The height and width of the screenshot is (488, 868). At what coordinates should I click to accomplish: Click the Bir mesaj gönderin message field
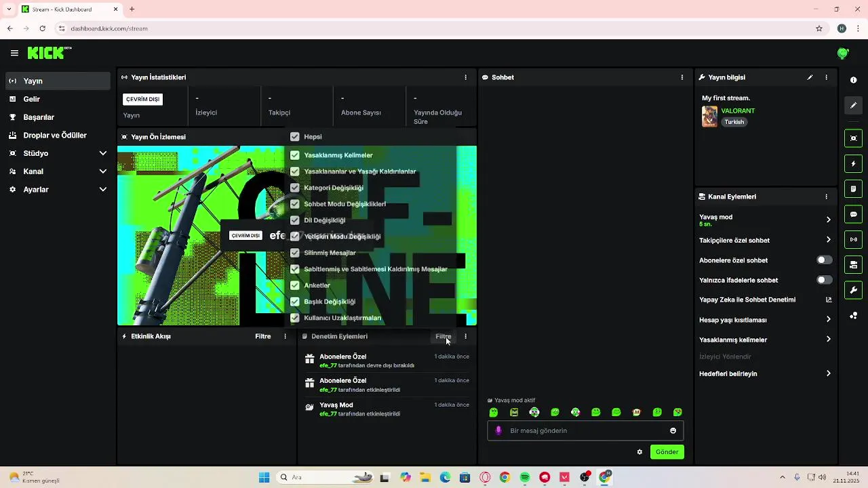(585, 430)
